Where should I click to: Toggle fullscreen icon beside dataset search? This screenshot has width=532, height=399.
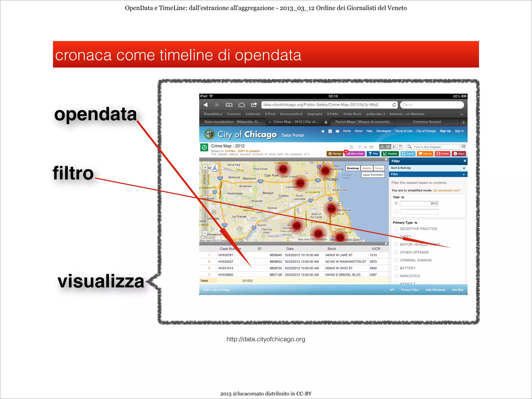(464, 146)
